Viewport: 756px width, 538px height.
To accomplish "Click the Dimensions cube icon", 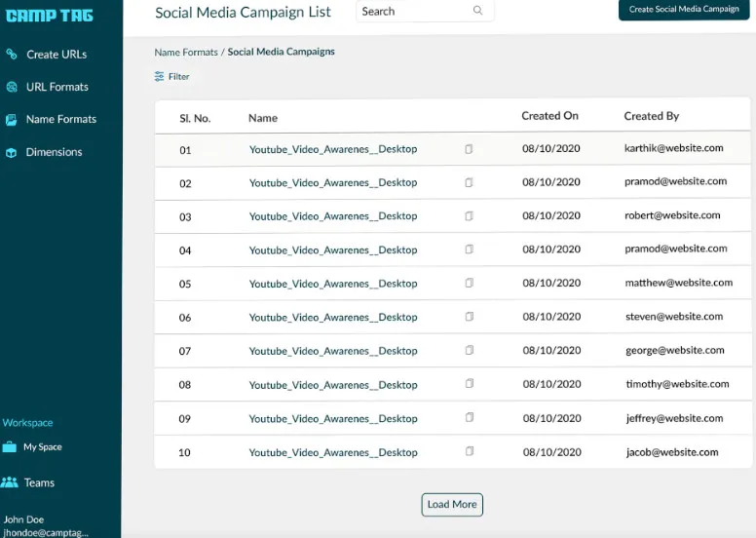I will click(12, 152).
